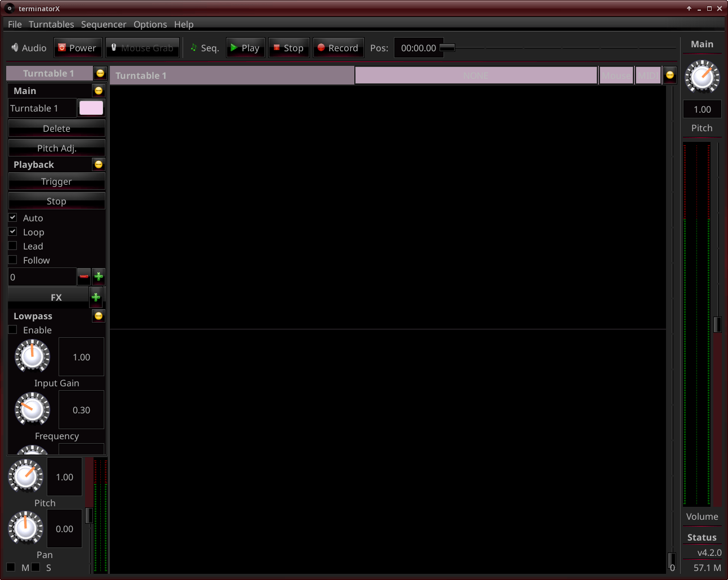Viewport: 728px width, 580px height.
Task: Enable the Lowpass effect checkbox
Action: pos(12,329)
